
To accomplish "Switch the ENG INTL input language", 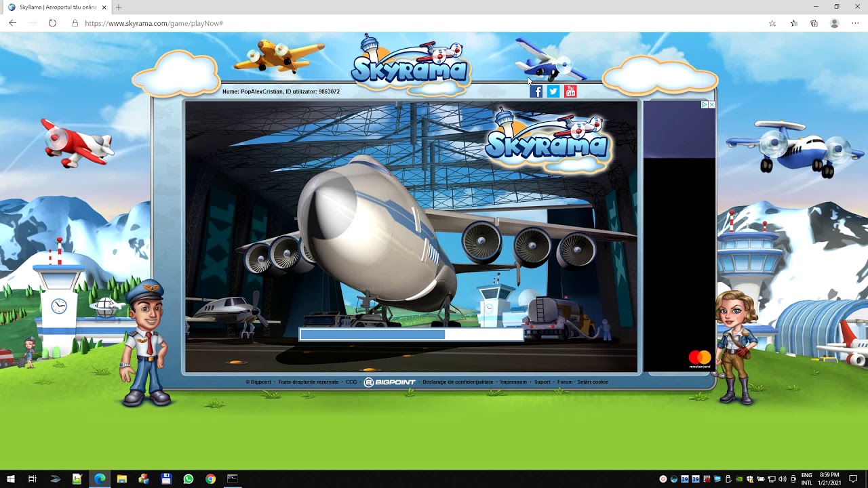I will point(806,479).
